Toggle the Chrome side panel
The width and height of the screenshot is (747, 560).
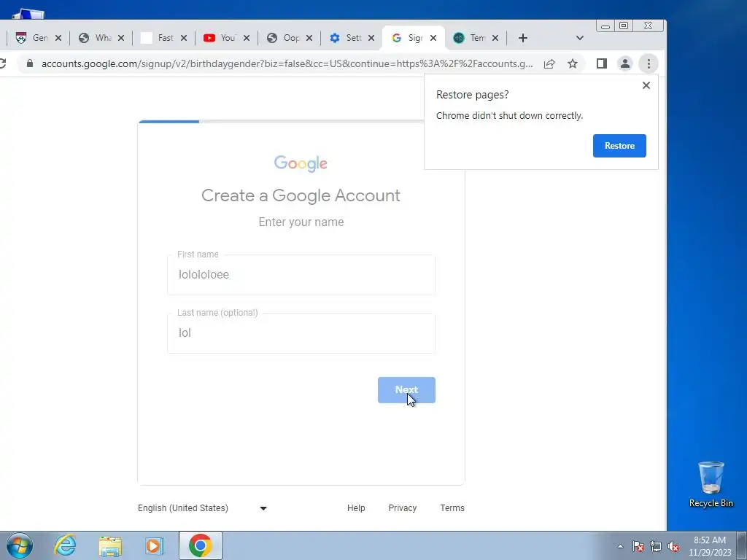tap(602, 63)
